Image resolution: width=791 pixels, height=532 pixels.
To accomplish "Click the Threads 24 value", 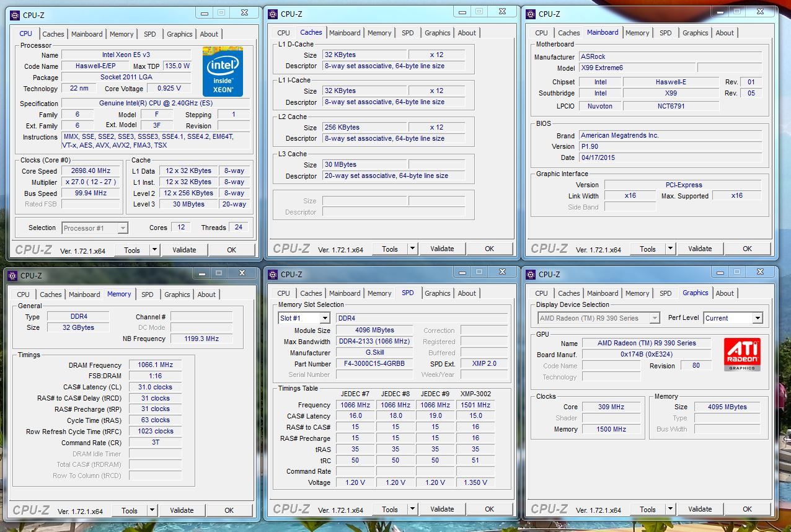I will (x=239, y=228).
